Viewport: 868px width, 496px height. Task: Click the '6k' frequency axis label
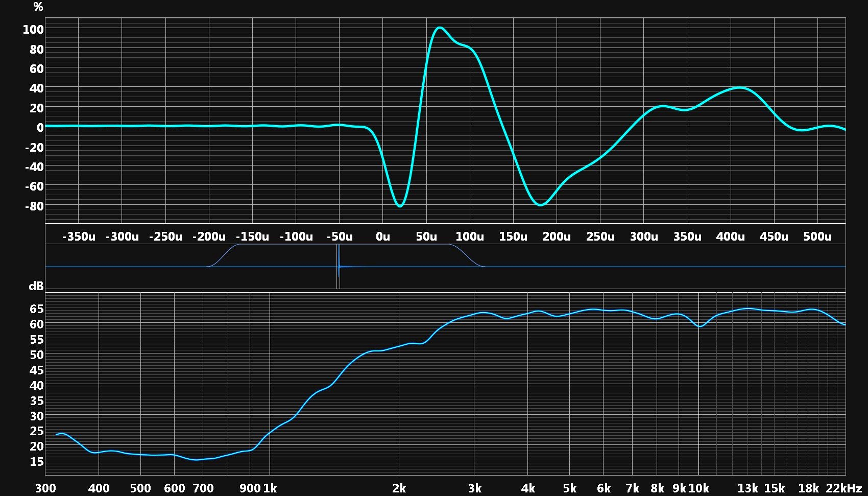click(x=604, y=488)
